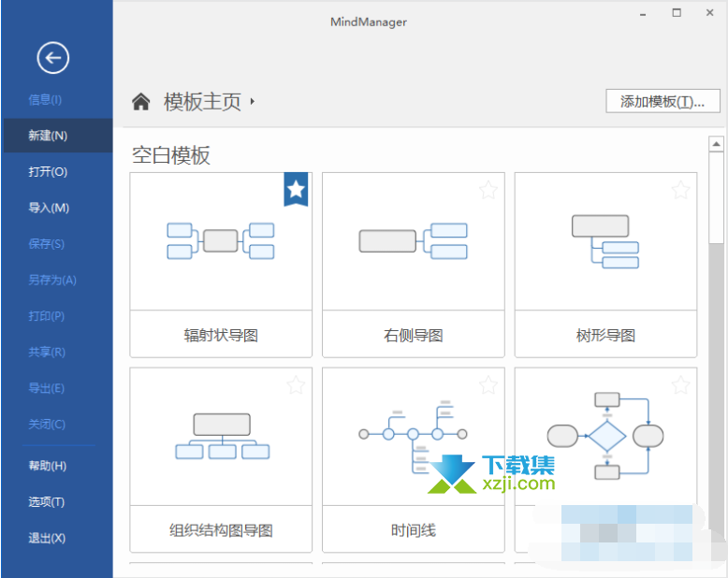Choose 导入(M) from the sidebar
The image size is (728, 578).
click(x=49, y=208)
